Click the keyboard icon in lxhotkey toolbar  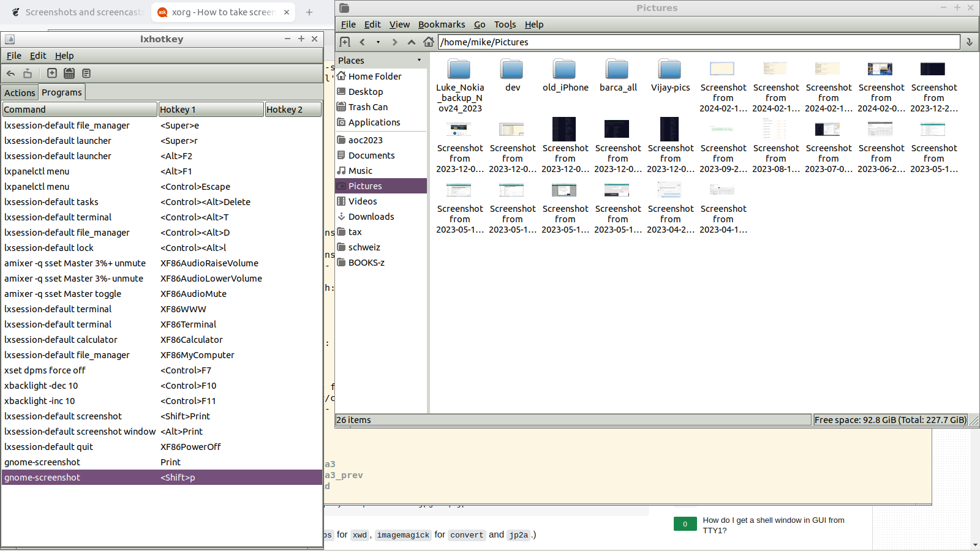point(69,73)
